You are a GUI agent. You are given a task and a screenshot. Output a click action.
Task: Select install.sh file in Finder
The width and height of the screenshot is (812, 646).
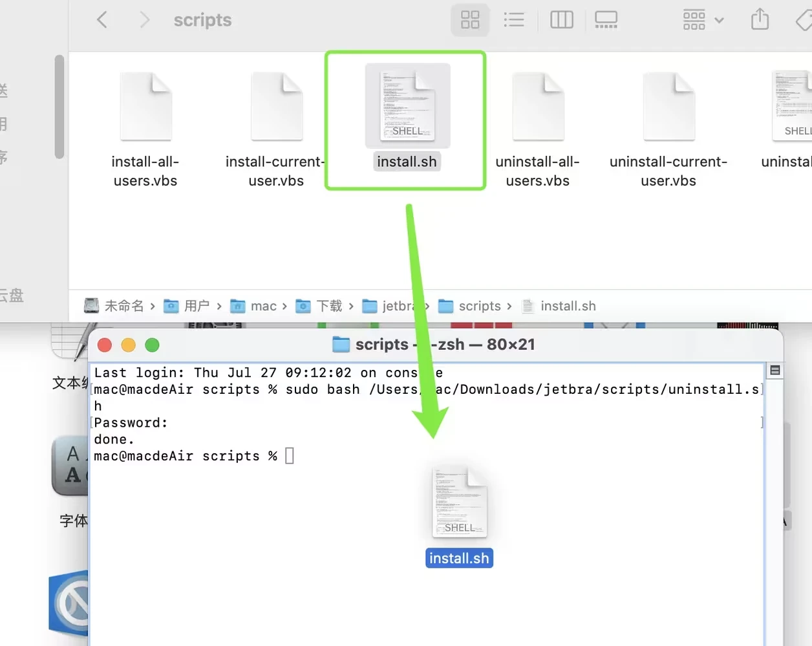(407, 117)
